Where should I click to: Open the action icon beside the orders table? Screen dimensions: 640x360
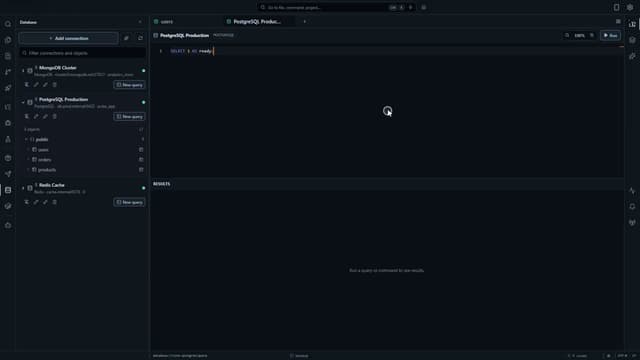point(141,160)
